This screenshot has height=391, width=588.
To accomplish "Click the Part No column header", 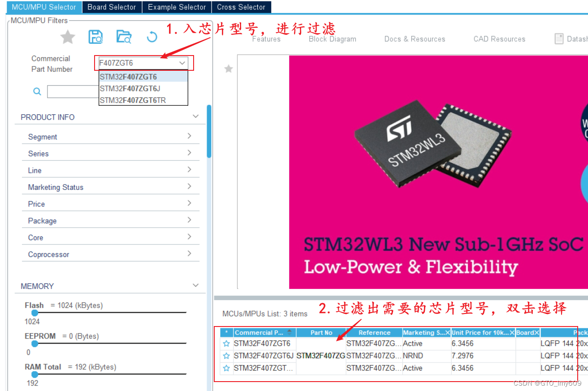I will 321,333.
